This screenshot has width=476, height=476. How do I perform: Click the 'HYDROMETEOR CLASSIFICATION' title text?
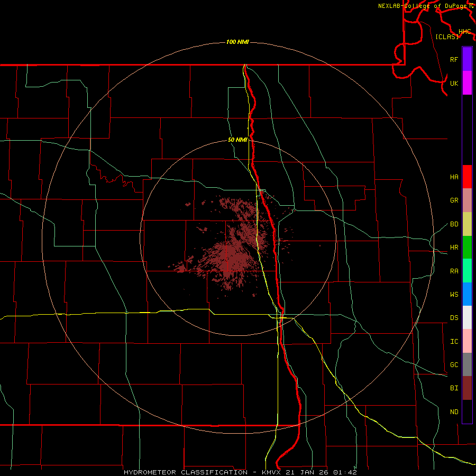coord(186,472)
